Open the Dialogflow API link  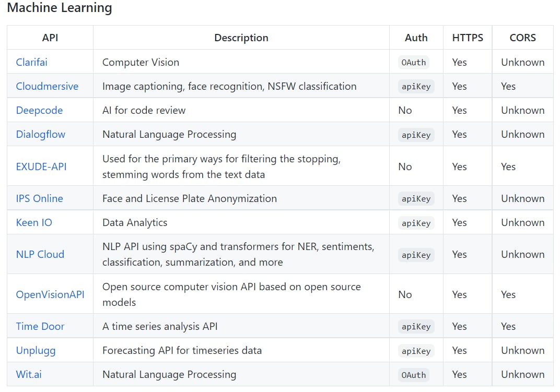point(41,134)
